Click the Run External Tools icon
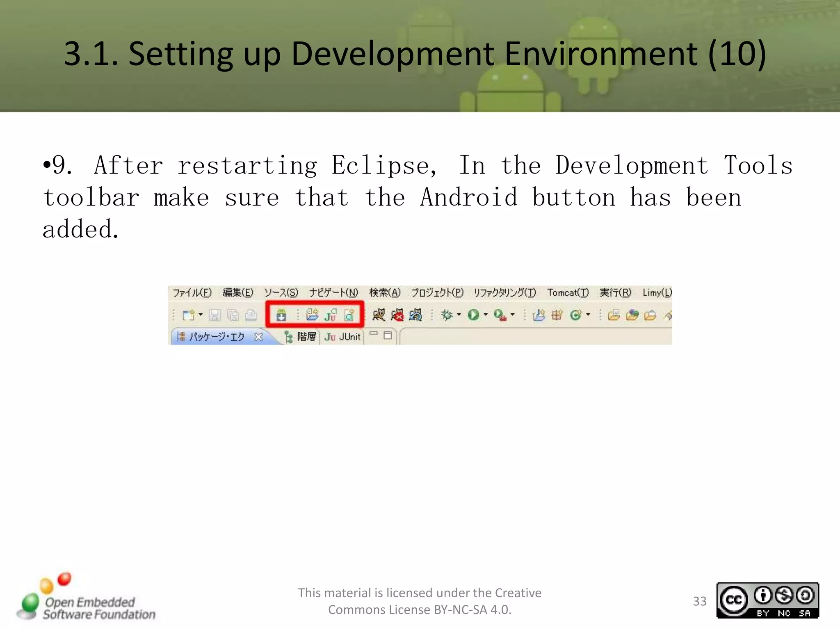 click(x=500, y=315)
